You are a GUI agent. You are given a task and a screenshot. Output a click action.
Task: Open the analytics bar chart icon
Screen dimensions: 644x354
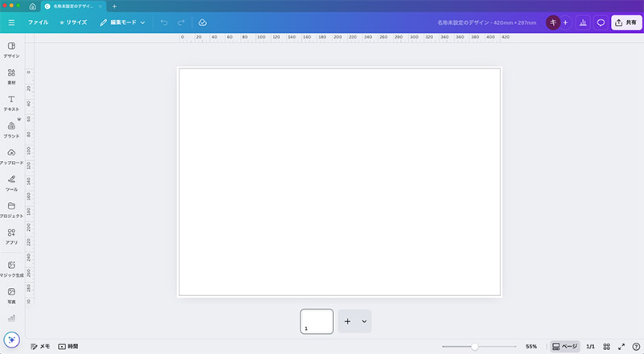click(582, 23)
